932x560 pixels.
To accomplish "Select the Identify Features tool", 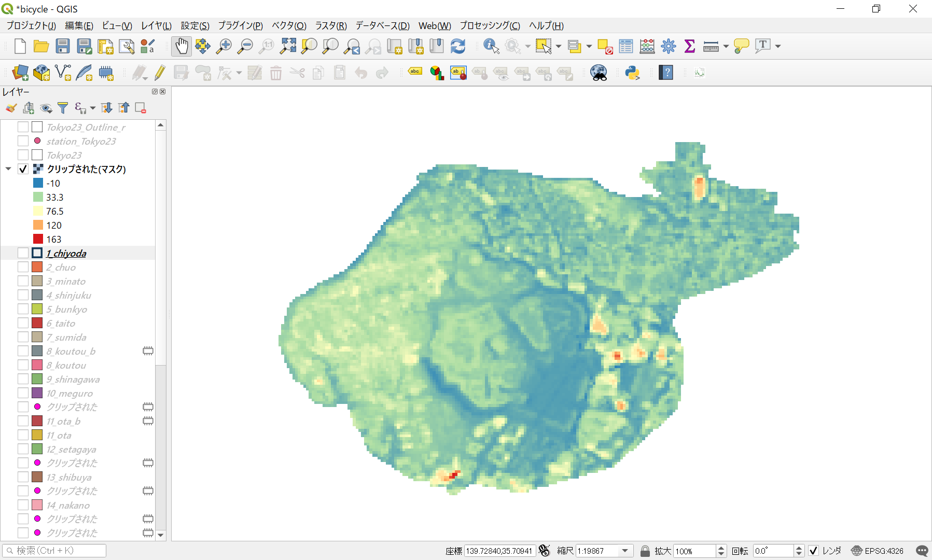I will [x=491, y=46].
